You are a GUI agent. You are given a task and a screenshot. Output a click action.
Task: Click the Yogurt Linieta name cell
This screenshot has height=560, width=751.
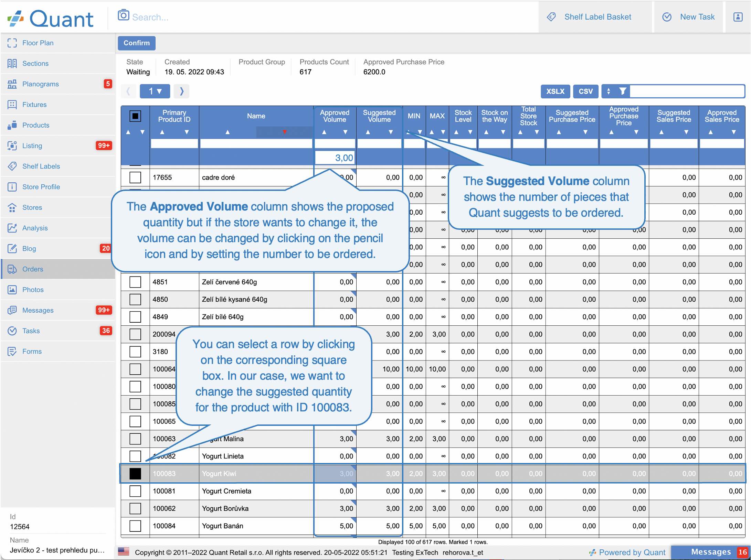click(256, 456)
